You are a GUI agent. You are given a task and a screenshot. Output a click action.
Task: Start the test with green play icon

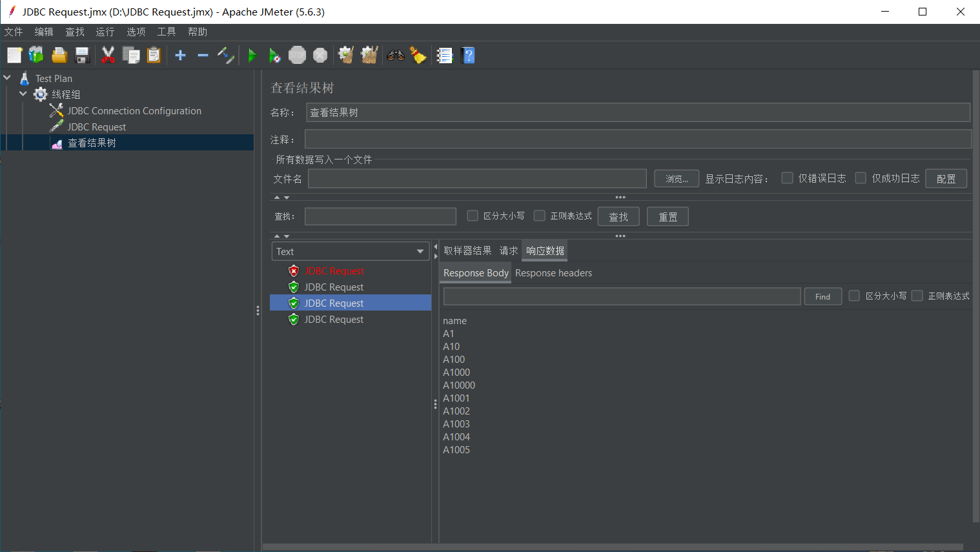click(252, 56)
